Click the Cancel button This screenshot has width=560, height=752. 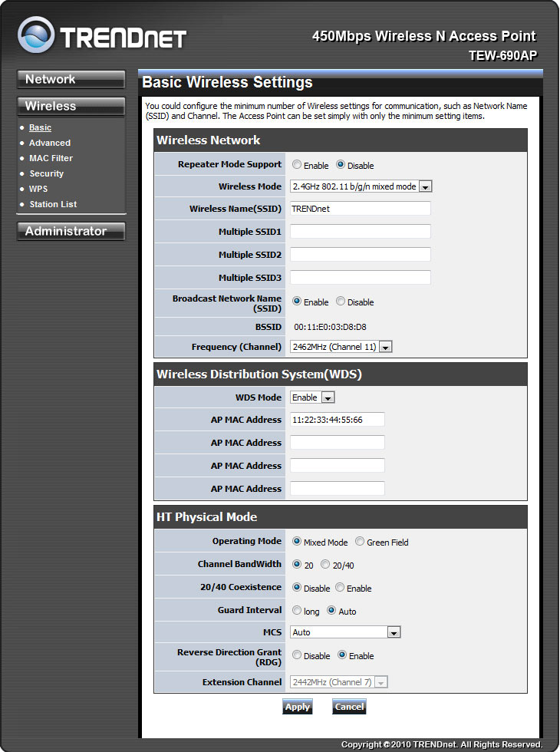(x=349, y=707)
